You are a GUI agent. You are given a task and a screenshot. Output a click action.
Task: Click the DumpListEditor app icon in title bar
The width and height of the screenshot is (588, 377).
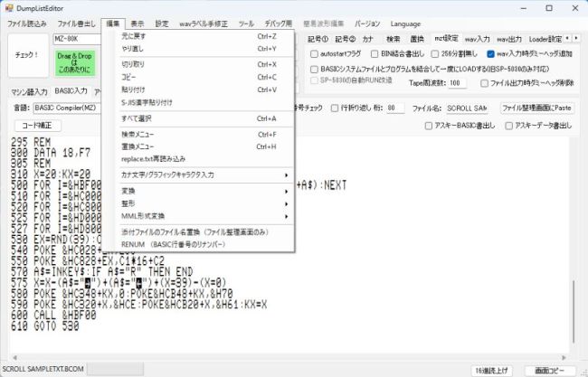point(9,8)
